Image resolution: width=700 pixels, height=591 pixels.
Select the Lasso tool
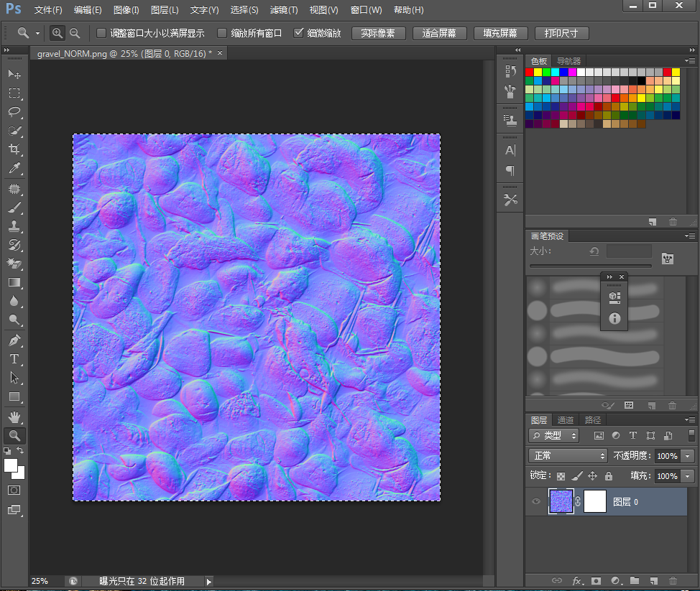coord(14,111)
